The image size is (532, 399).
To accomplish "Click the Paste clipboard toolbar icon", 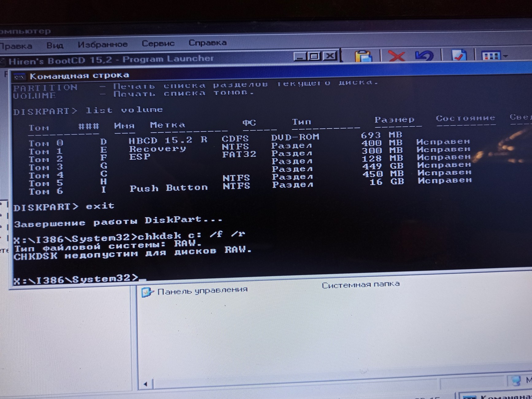I will 363,56.
